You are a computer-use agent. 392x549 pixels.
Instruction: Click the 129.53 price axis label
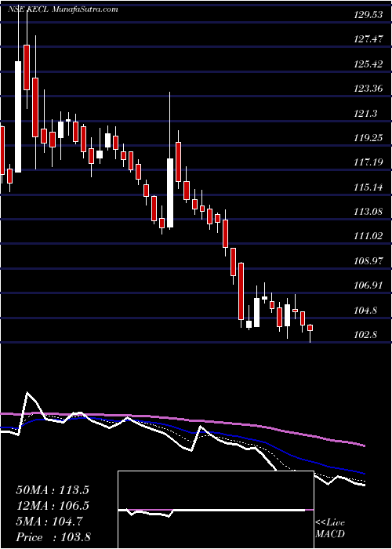pyautogui.click(x=368, y=15)
